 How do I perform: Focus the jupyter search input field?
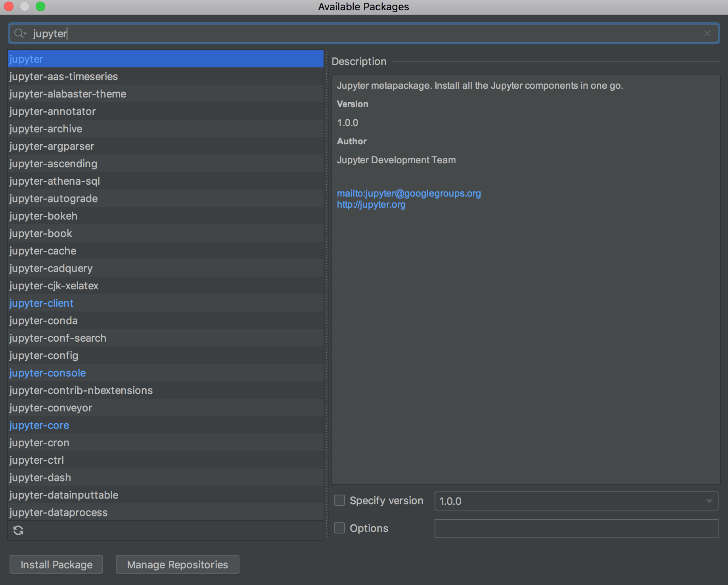tap(364, 33)
